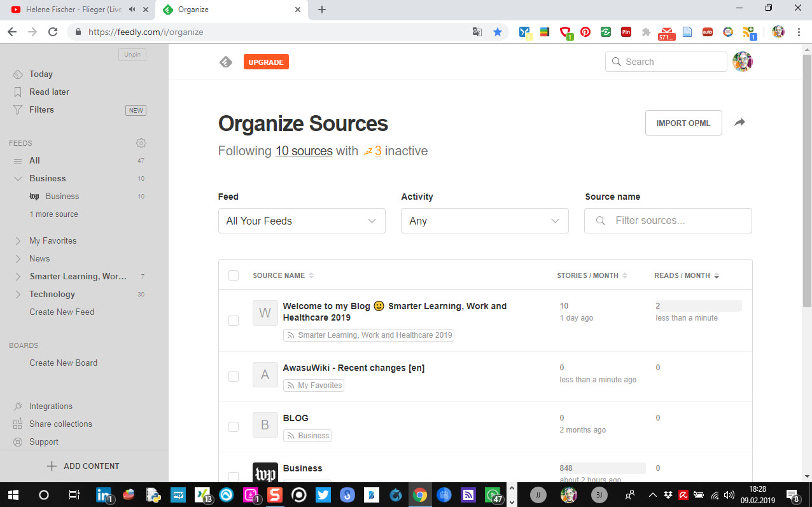Check the checkbox beside the BLOG source

[x=234, y=426]
